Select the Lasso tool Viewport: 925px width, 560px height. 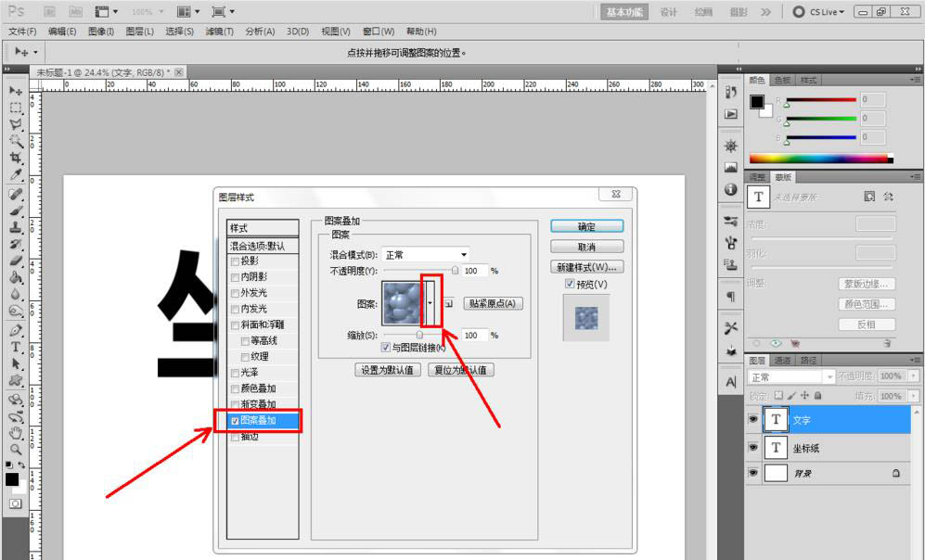pos(14,124)
